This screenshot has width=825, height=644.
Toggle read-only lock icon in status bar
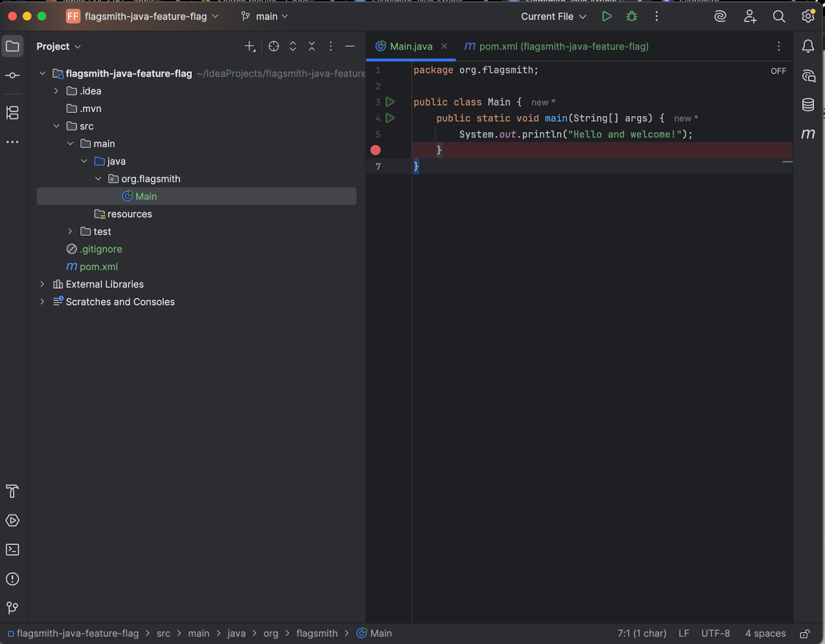tap(805, 634)
